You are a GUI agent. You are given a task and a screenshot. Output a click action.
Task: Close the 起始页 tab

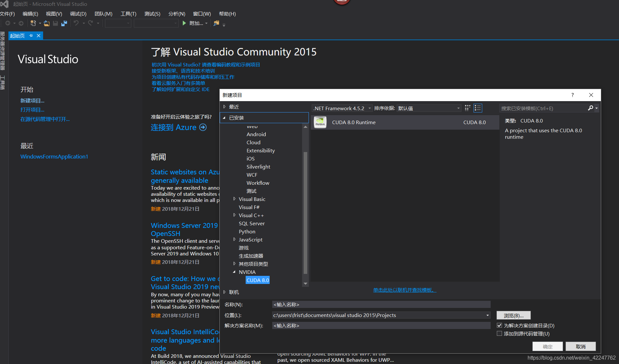tap(39, 36)
